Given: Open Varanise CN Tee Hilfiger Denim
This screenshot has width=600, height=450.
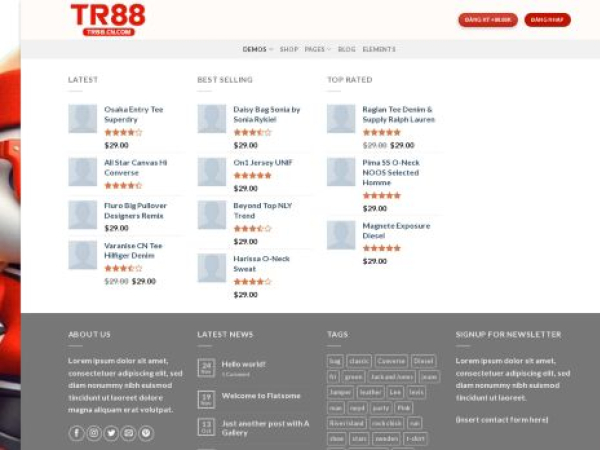Looking at the screenshot, I should (x=133, y=251).
